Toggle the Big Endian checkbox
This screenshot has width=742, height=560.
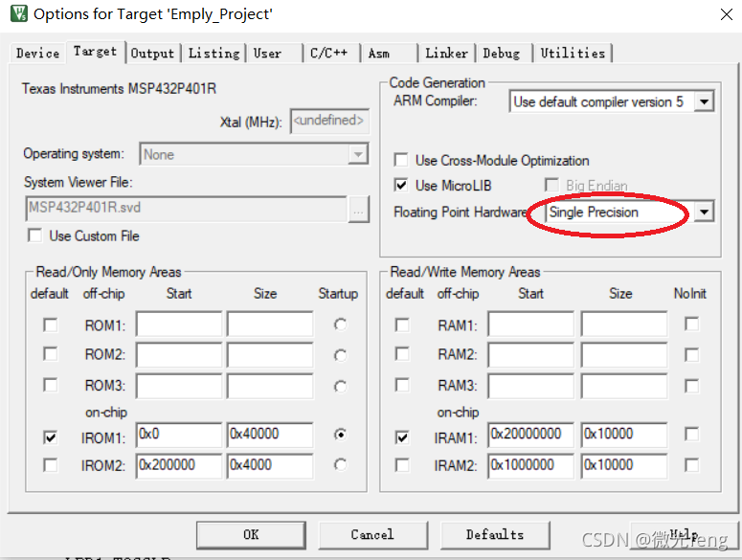pyautogui.click(x=551, y=185)
